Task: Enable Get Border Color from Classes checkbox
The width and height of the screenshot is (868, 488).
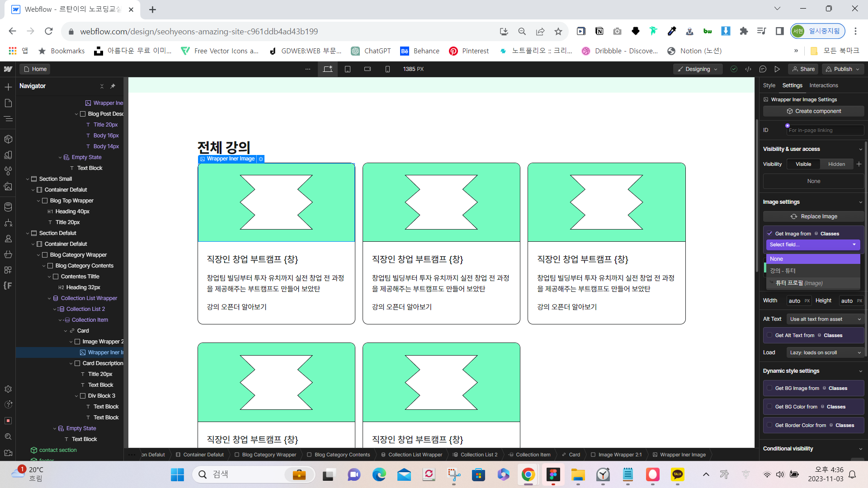Action: click(x=769, y=425)
